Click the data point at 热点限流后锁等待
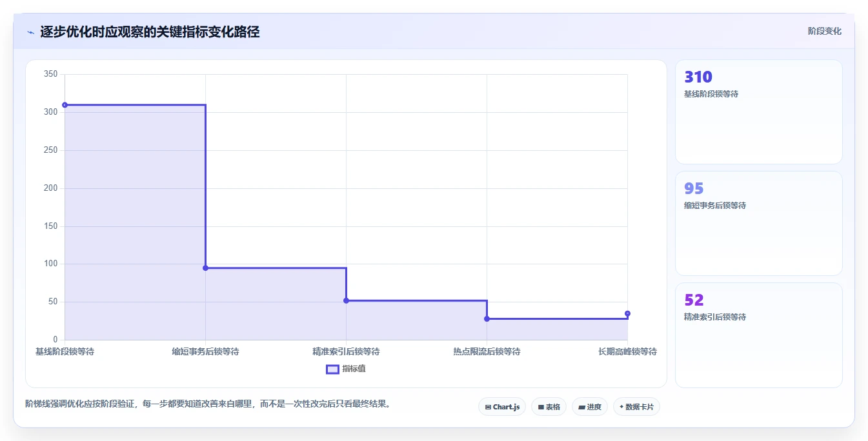Viewport: 868px width, 441px height. 487,318
